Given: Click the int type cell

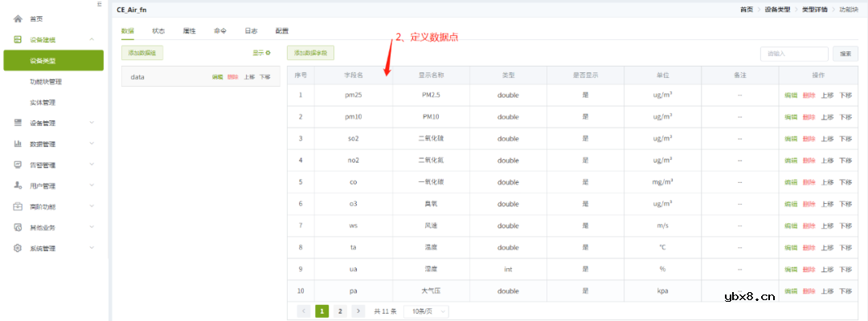Looking at the screenshot, I should pyautogui.click(x=508, y=270).
